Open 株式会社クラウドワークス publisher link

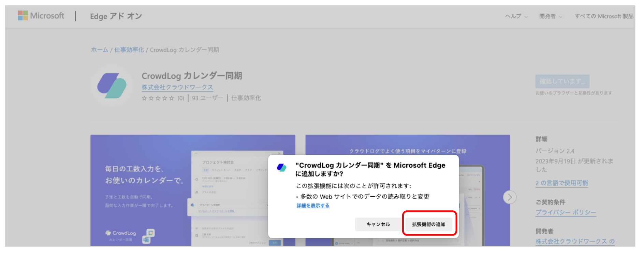[177, 87]
